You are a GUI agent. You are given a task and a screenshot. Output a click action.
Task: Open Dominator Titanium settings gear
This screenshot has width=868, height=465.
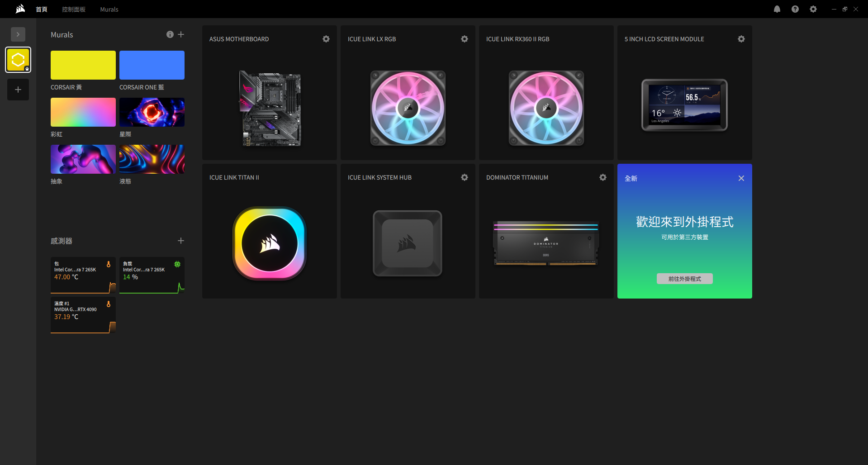[603, 177]
